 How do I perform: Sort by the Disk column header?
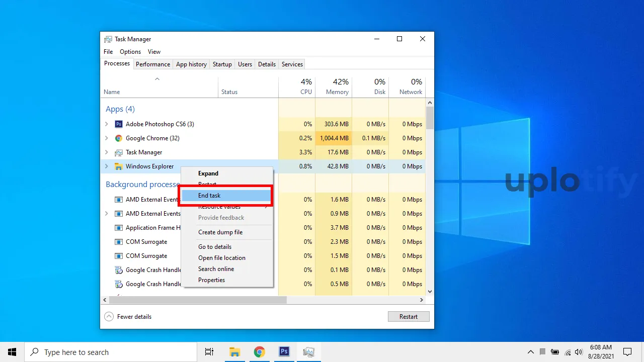point(370,87)
